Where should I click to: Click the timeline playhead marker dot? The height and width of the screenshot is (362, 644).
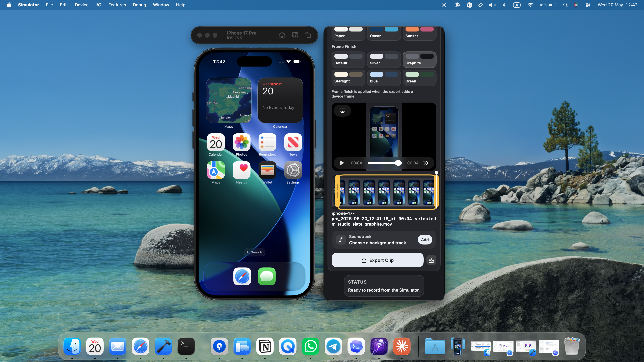tap(436, 173)
